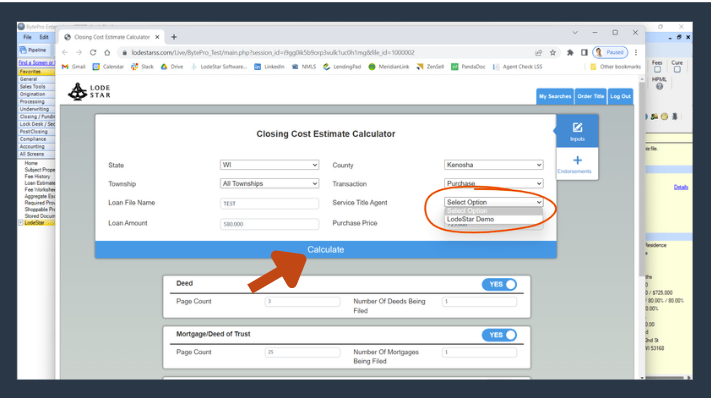Click the share page icon in address bar
Viewport: 711px width, 398px height.
(x=538, y=53)
